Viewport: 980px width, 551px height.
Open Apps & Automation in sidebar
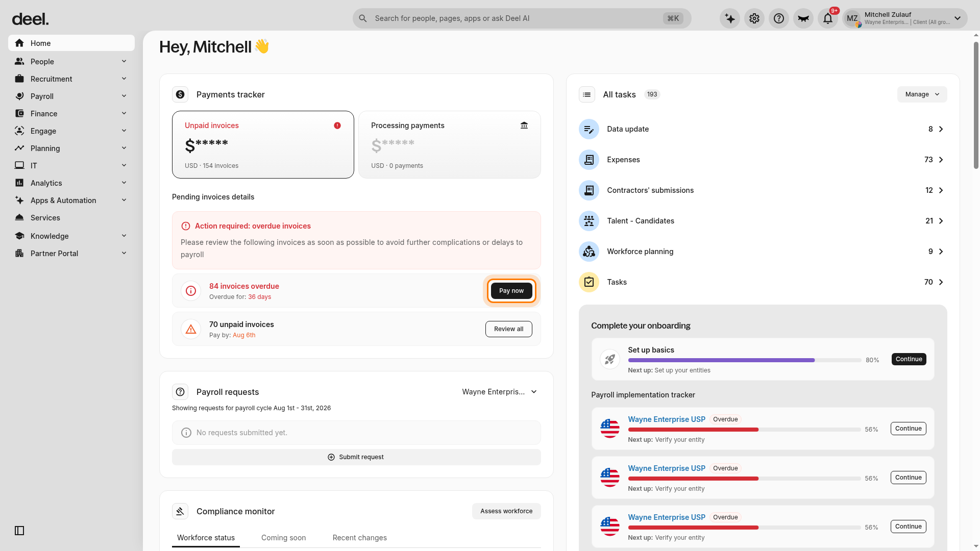pyautogui.click(x=71, y=201)
